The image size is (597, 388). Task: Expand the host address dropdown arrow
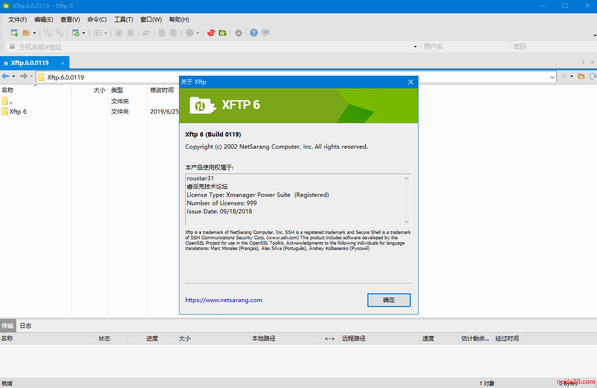(x=415, y=47)
